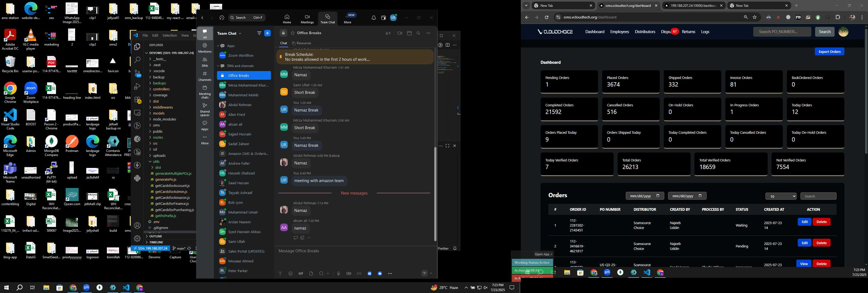Switch to Zoom Home tab
This screenshot has width=868, height=293.
point(287,19)
